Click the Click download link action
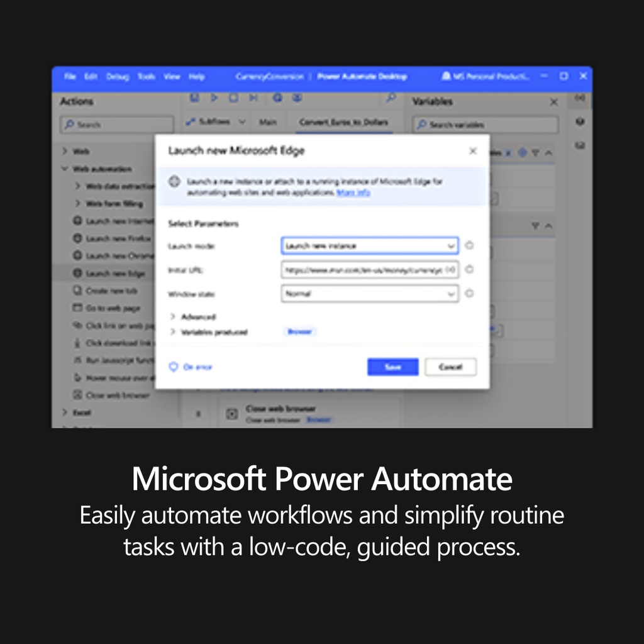 pyautogui.click(x=114, y=343)
